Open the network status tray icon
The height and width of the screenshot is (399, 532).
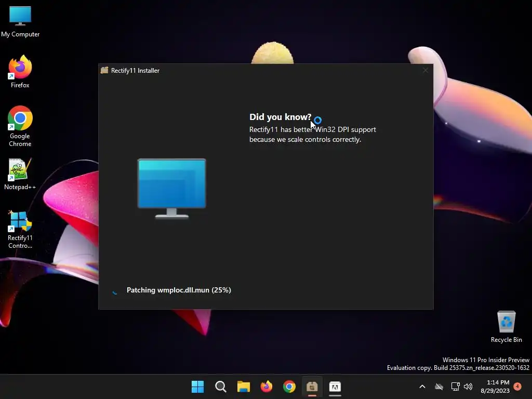(x=455, y=387)
